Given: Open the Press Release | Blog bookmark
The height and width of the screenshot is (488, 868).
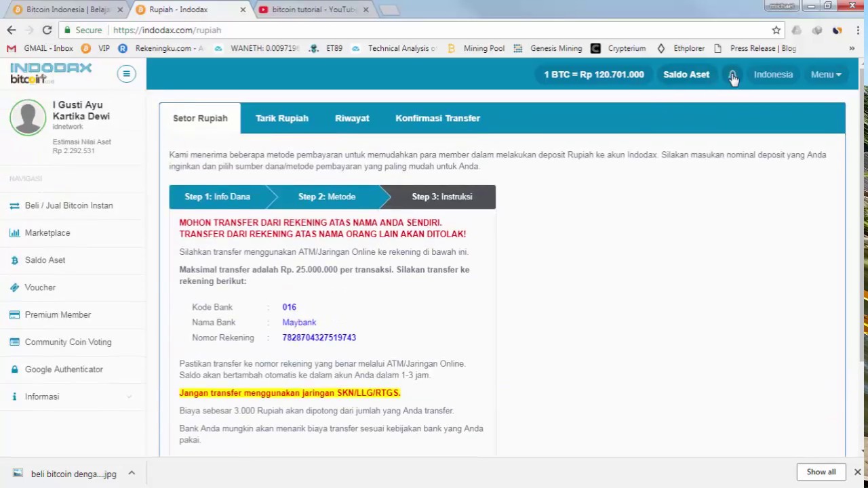Looking at the screenshot, I should tap(755, 48).
